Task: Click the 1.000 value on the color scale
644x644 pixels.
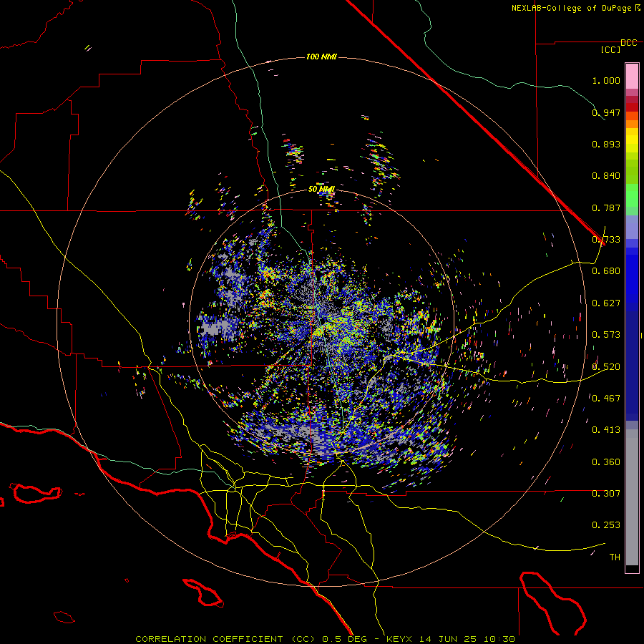Action: tap(606, 80)
